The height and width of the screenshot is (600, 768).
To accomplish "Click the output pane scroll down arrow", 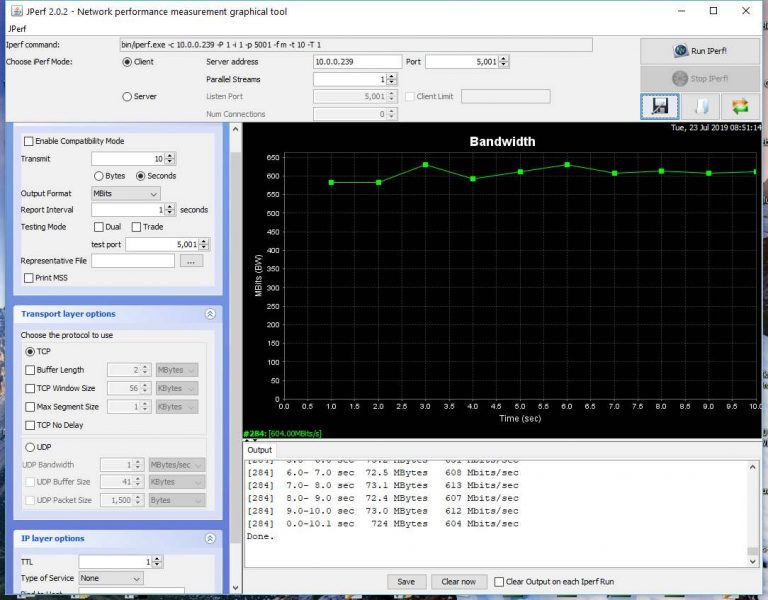I will pyautogui.click(x=752, y=562).
